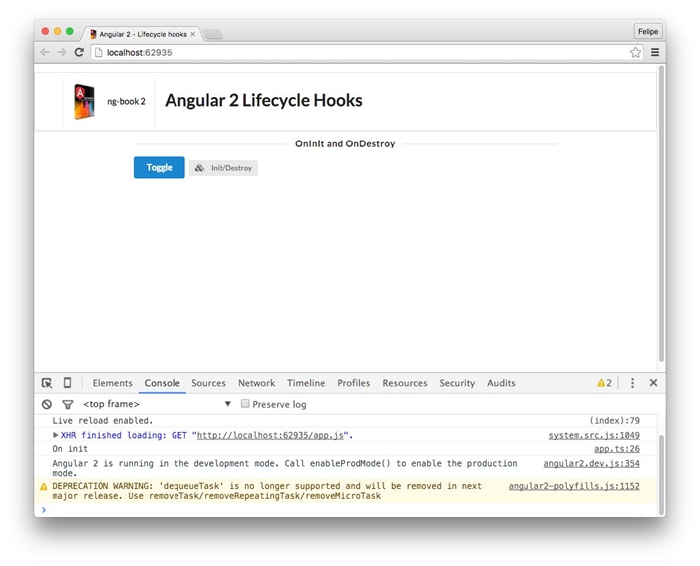The height and width of the screenshot is (566, 700).
Task: Click the console filter funnel icon
Action: [68, 404]
